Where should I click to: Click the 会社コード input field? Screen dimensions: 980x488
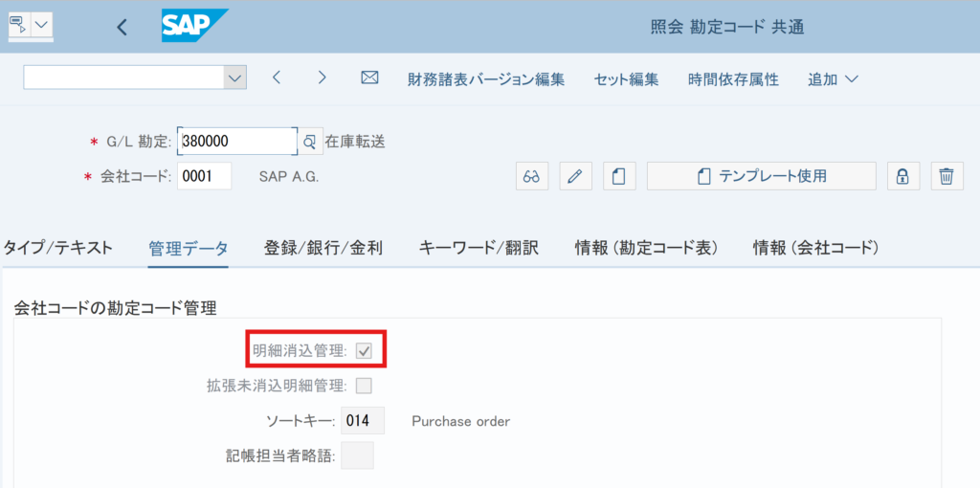204,176
